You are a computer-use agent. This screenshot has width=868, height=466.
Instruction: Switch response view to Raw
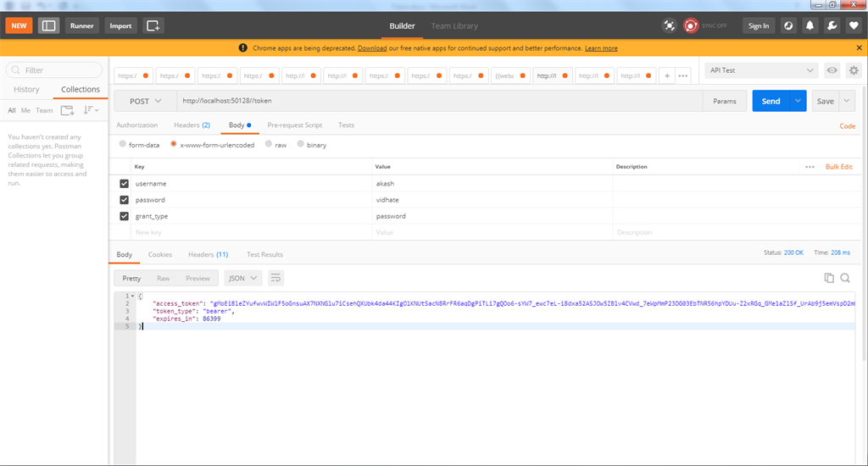(x=164, y=279)
